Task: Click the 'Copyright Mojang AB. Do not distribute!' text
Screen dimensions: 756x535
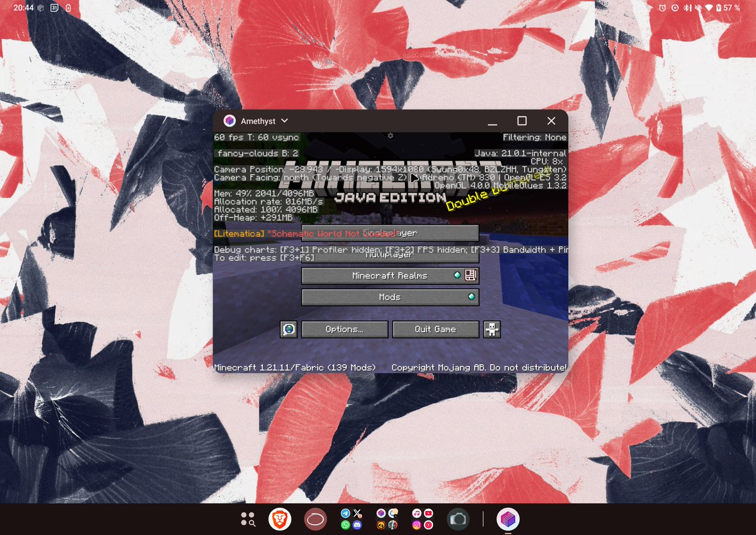Action: (x=479, y=367)
